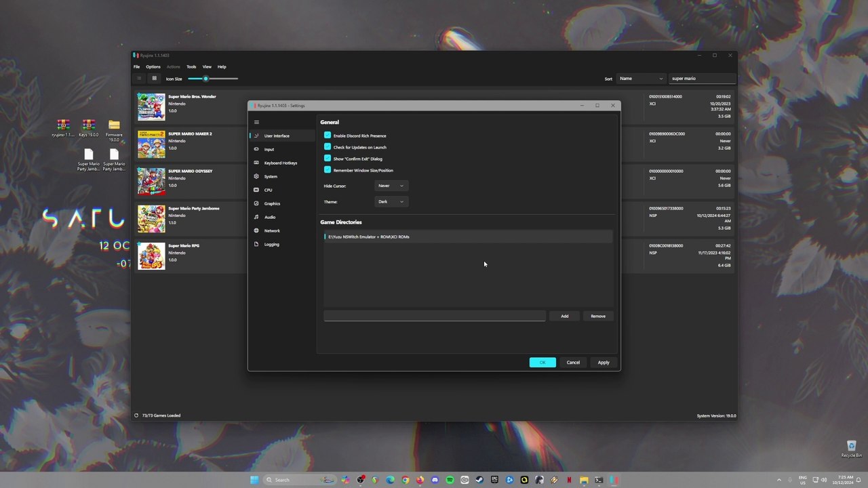Toggle Remember Window Size/Position checkbox
The height and width of the screenshot is (488, 868).
click(x=328, y=170)
